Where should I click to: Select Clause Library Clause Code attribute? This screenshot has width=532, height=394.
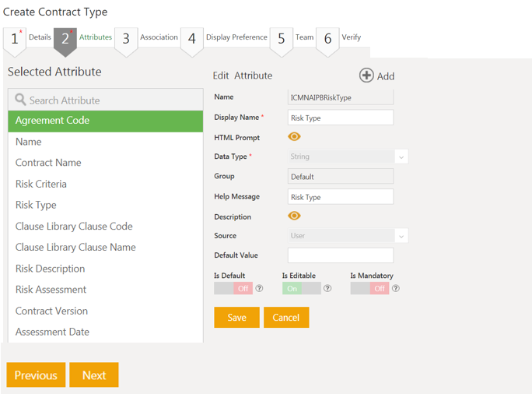pos(106,227)
